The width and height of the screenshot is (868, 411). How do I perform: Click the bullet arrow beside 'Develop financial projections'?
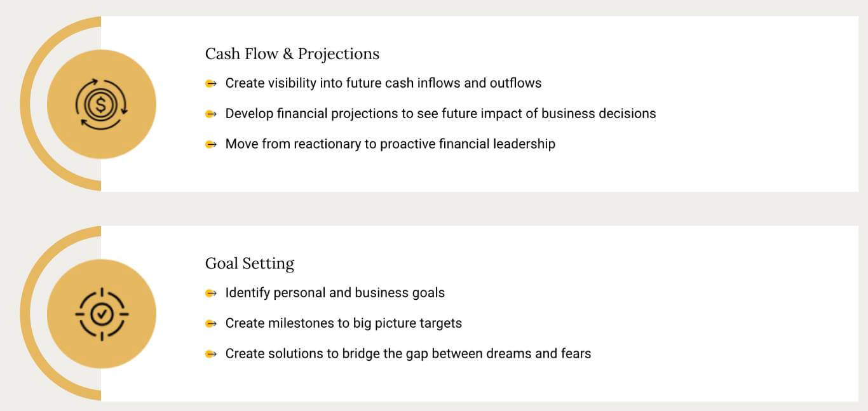click(x=211, y=114)
